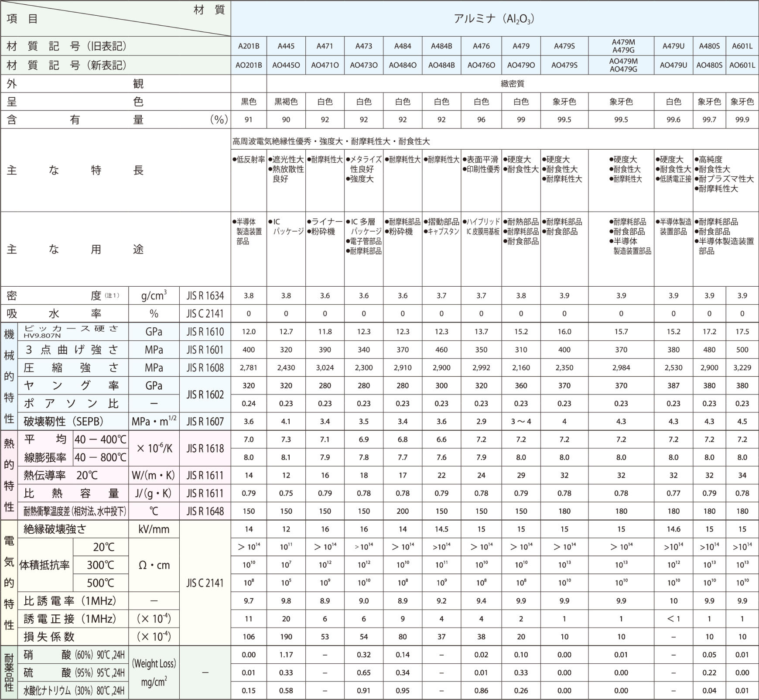Select the 破壊靭性 (SEPB) row label
Image resolution: width=759 pixels, height=700 pixels.
[x=64, y=422]
